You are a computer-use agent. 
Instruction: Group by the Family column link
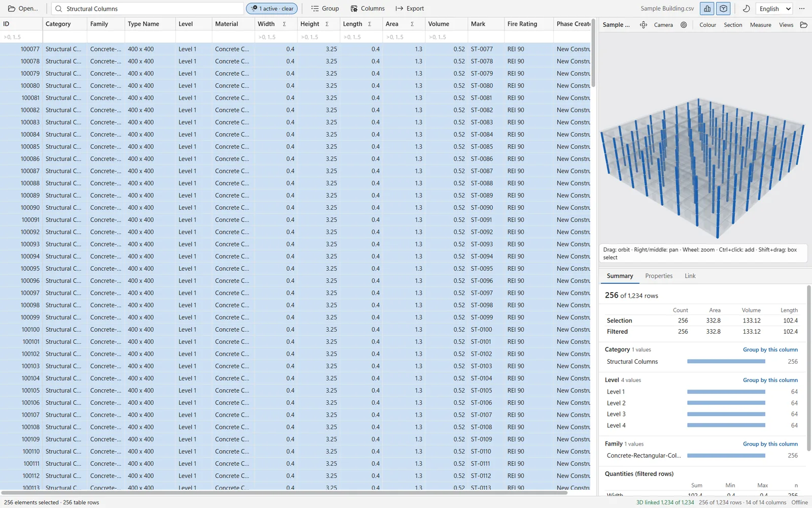[770, 444]
